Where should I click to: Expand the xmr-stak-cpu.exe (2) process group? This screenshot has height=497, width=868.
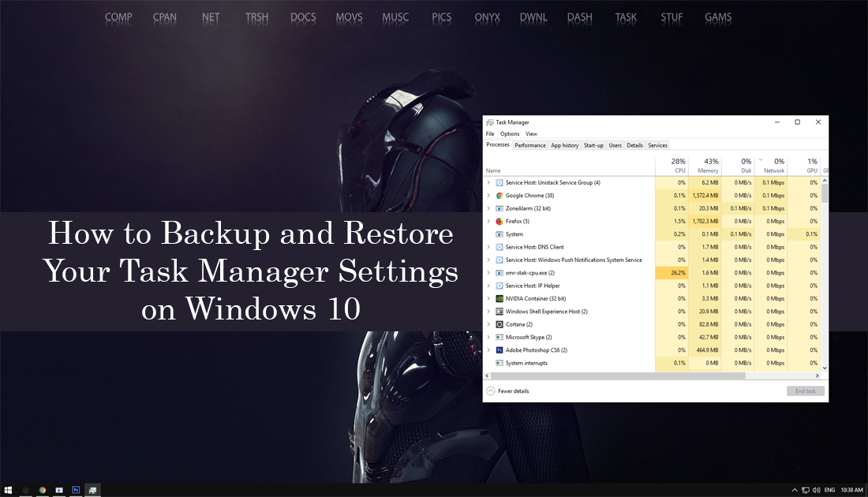[488, 273]
